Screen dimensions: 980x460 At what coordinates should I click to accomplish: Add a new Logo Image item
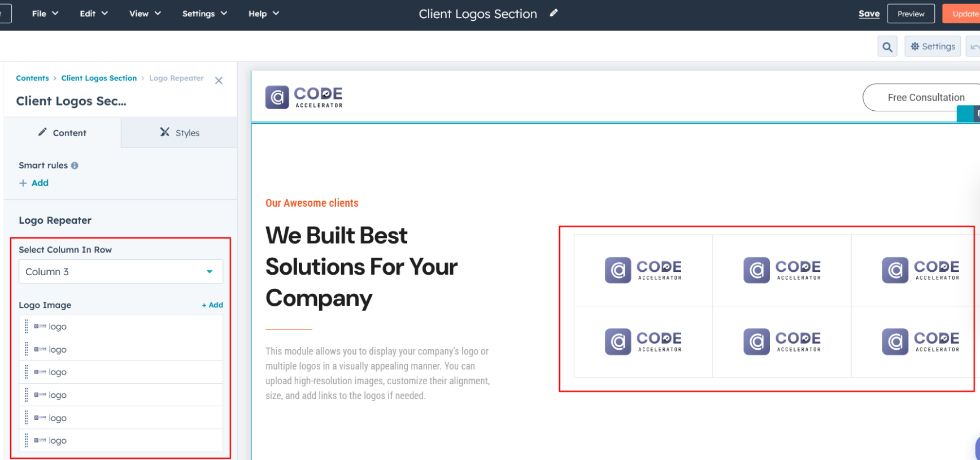(212, 305)
